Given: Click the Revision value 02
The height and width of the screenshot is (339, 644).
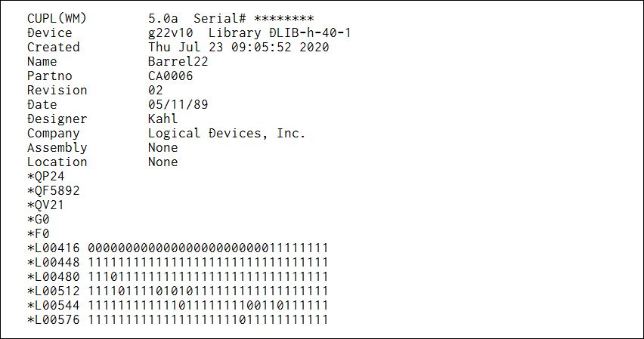Looking at the screenshot, I should pyautogui.click(x=156, y=90).
